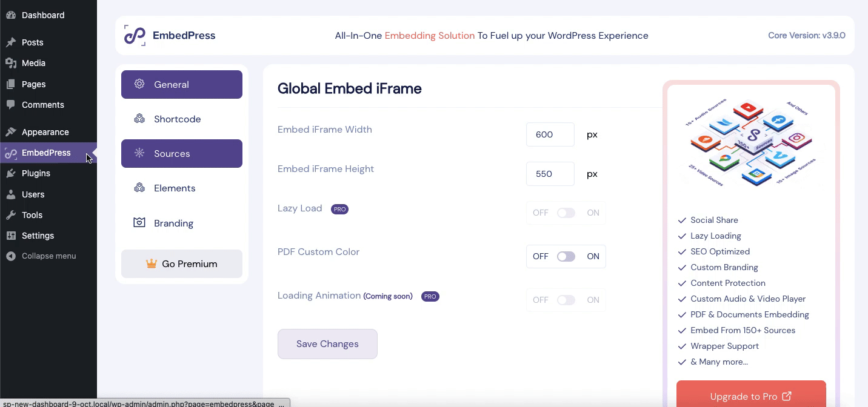Click the Wrapper Support feature text
This screenshot has width=868, height=407.
coord(724,346)
